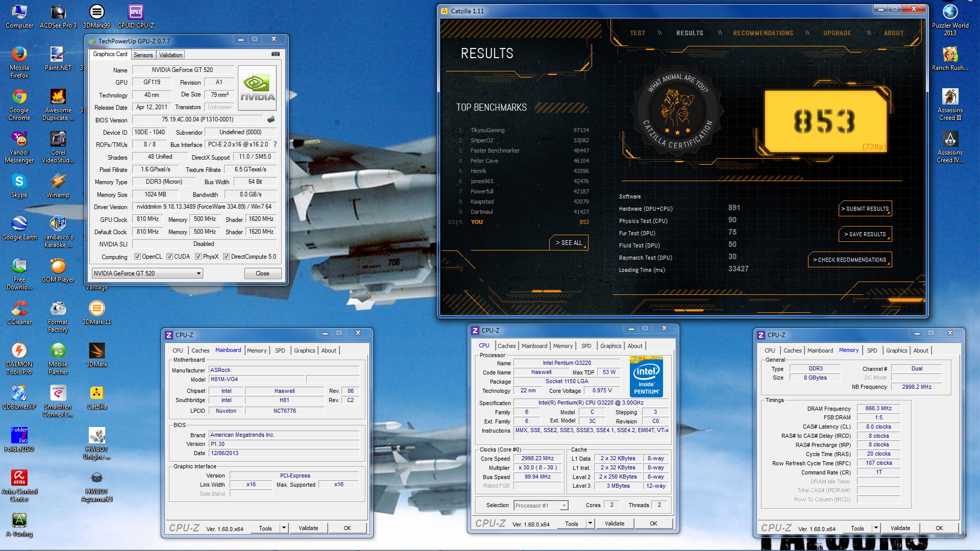Viewport: 980px width, 551px height.
Task: Open Avira Control Center icon
Action: click(x=19, y=486)
